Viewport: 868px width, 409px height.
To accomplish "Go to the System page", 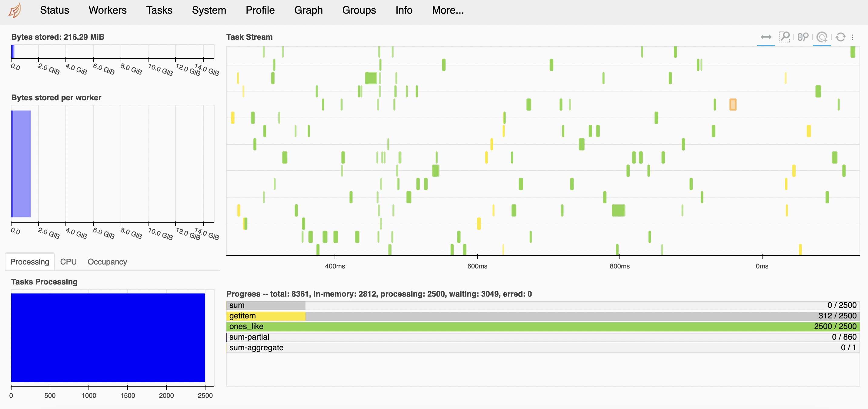I will point(209,10).
